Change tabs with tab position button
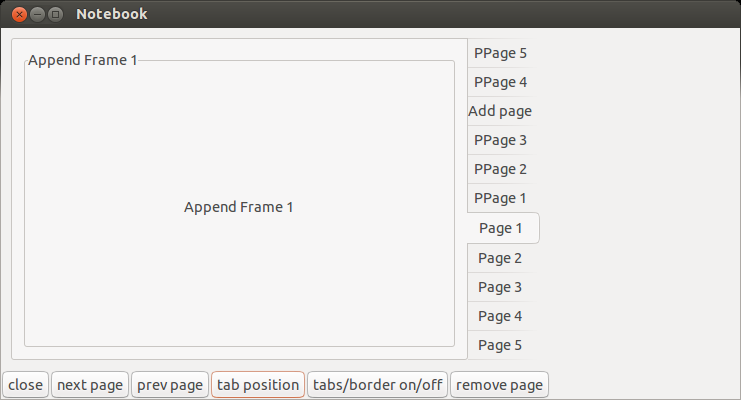 coord(258,385)
